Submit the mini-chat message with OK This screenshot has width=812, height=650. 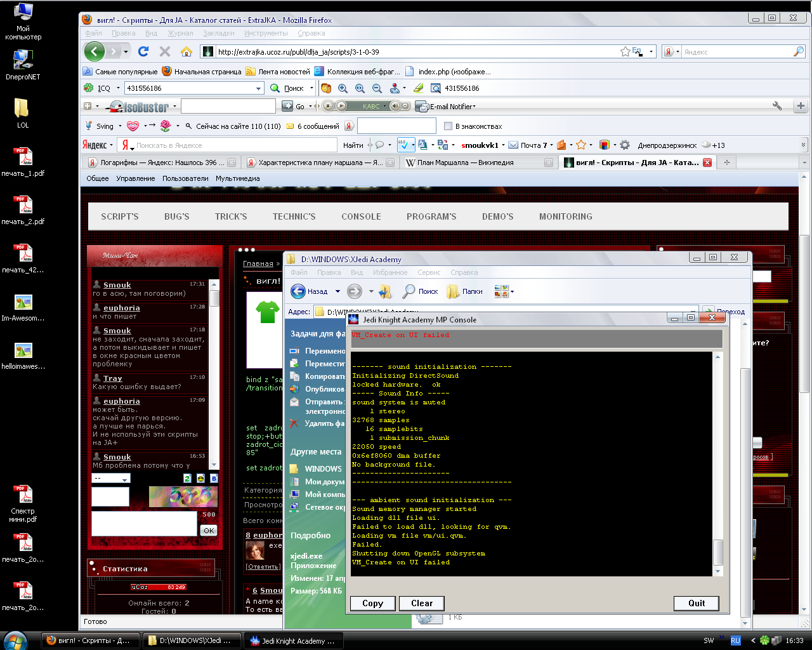tap(209, 530)
